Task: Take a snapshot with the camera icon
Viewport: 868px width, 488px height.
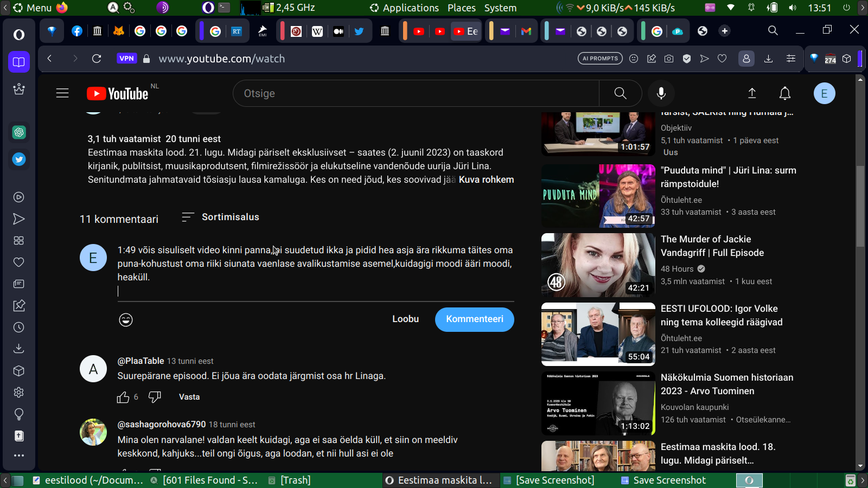Action: coord(669,59)
